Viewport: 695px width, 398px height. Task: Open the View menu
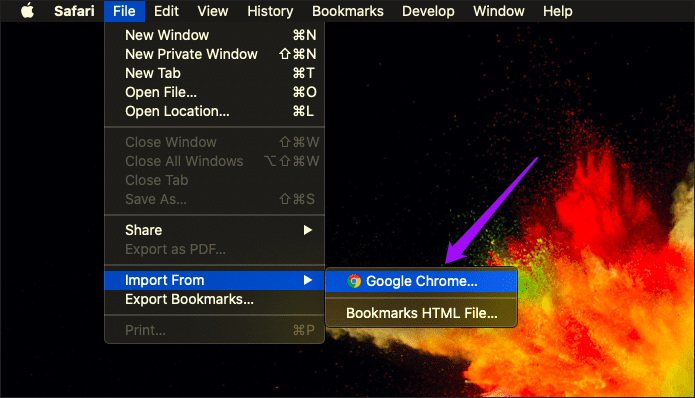[x=213, y=11]
